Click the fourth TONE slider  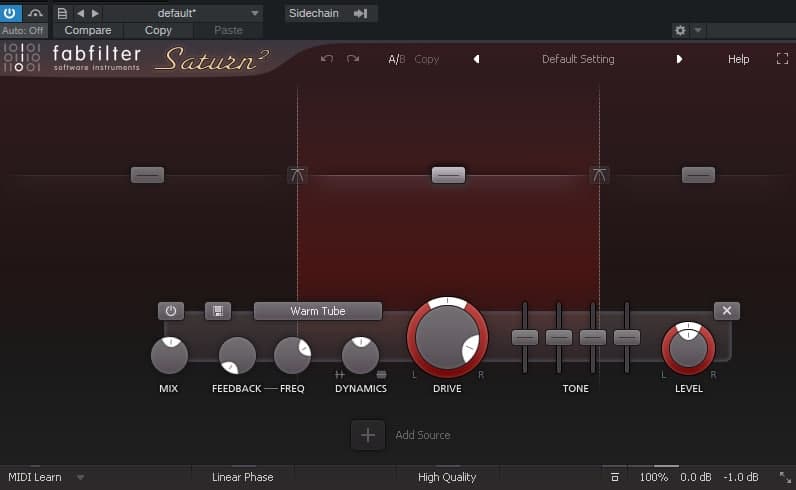pyautogui.click(x=627, y=337)
